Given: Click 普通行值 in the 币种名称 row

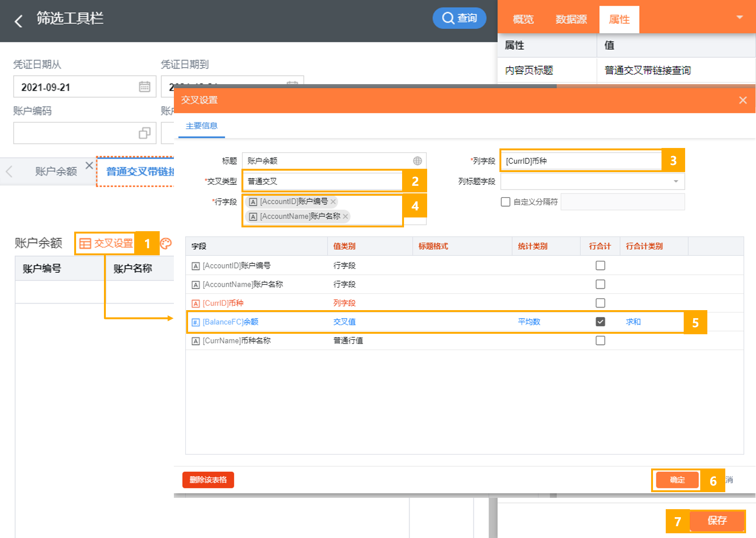Looking at the screenshot, I should pos(348,340).
